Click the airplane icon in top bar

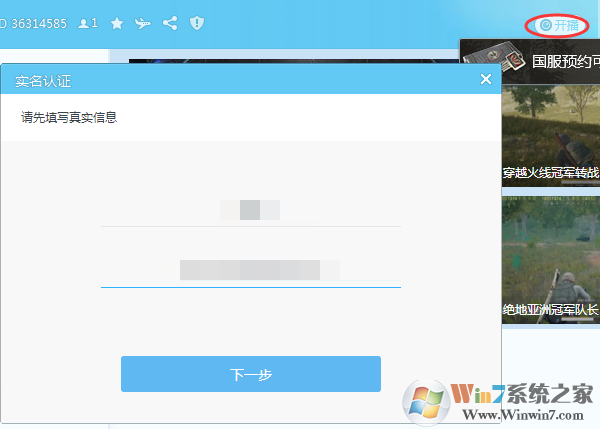(x=143, y=23)
